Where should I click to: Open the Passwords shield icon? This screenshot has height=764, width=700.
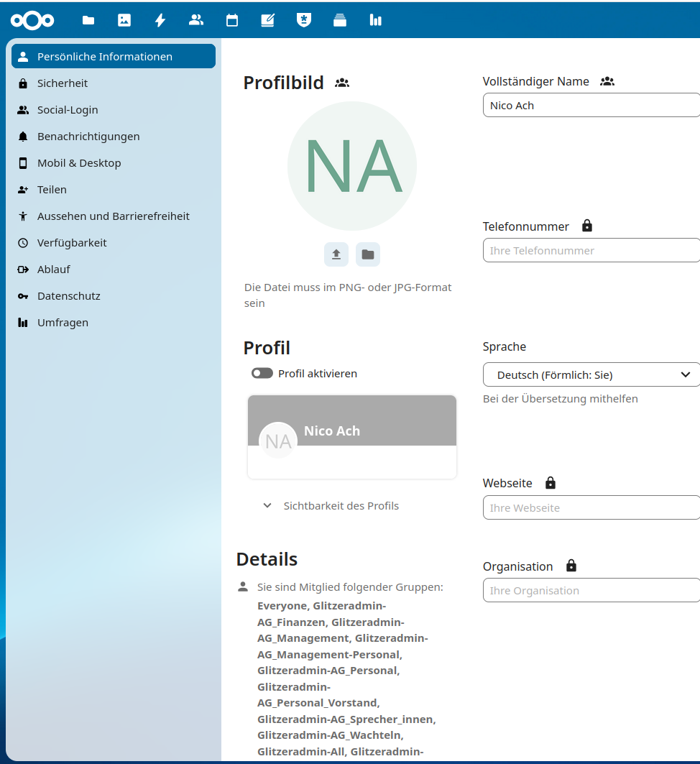click(304, 20)
